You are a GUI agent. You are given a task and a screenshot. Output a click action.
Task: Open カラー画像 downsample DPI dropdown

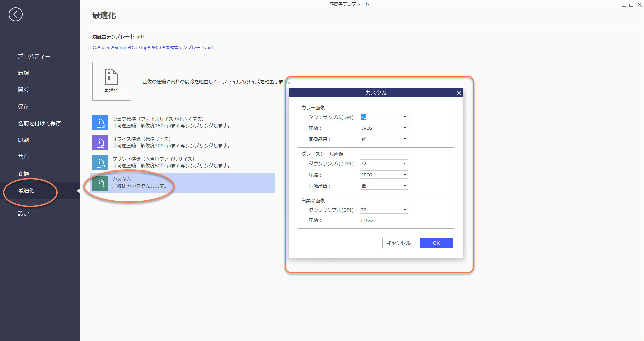(384, 117)
